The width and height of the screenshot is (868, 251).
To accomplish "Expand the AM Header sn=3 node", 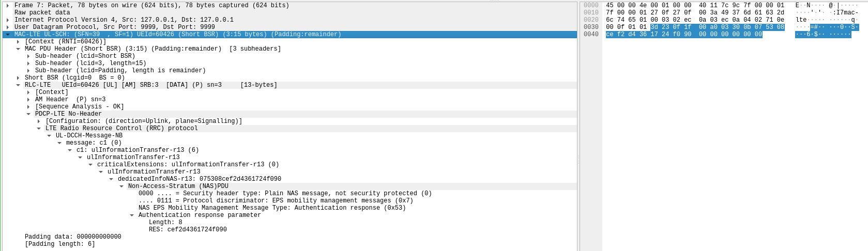I will click(28, 99).
